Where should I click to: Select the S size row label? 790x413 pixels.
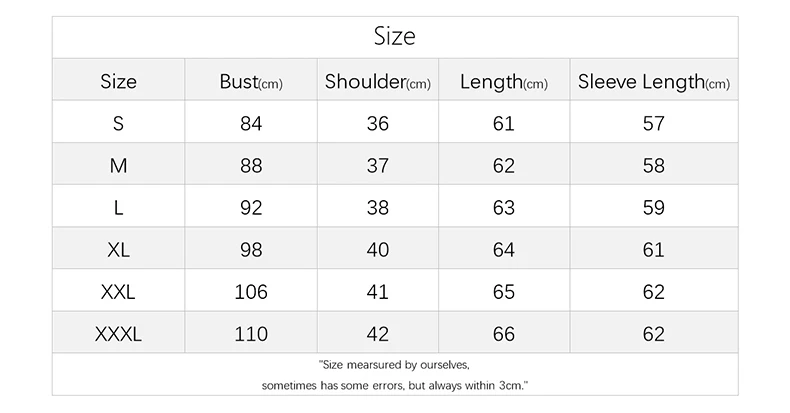pyautogui.click(x=118, y=123)
